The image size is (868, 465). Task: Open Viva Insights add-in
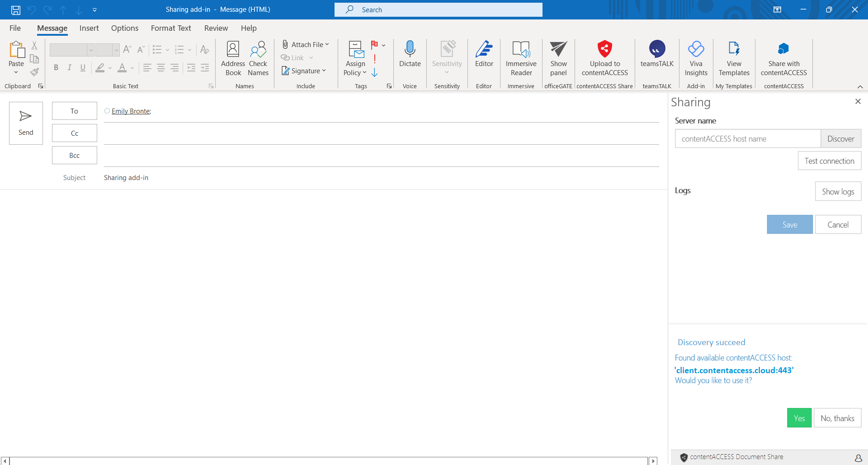[x=696, y=49]
